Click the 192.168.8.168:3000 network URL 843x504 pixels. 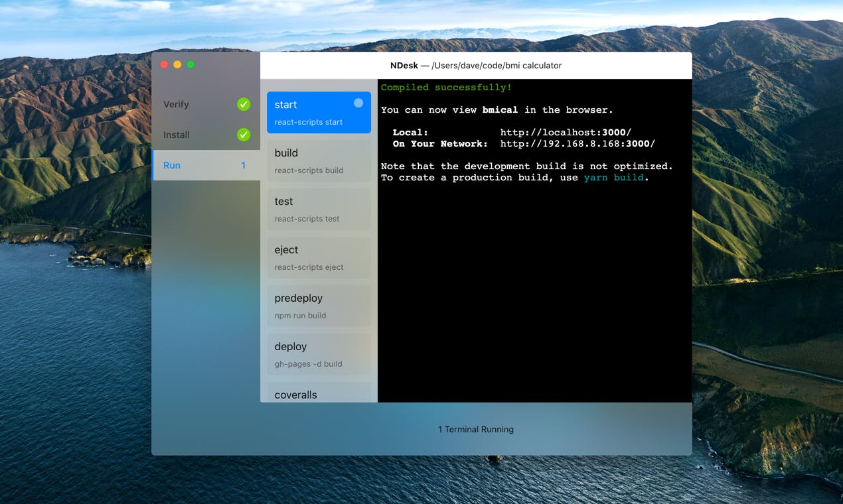coord(577,143)
